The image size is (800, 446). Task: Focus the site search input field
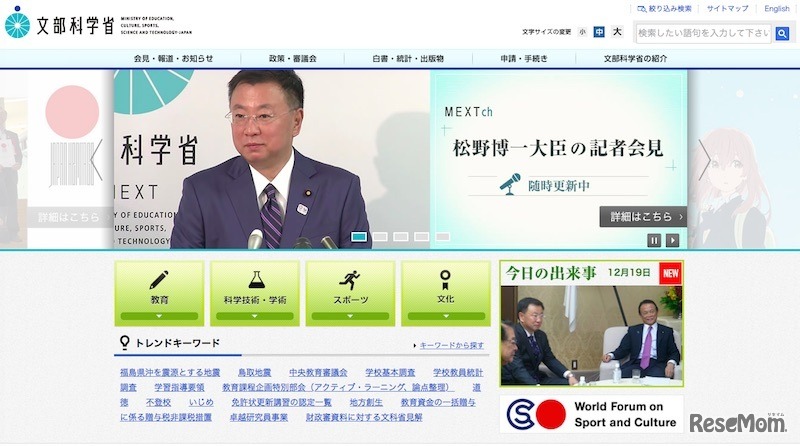point(704,33)
